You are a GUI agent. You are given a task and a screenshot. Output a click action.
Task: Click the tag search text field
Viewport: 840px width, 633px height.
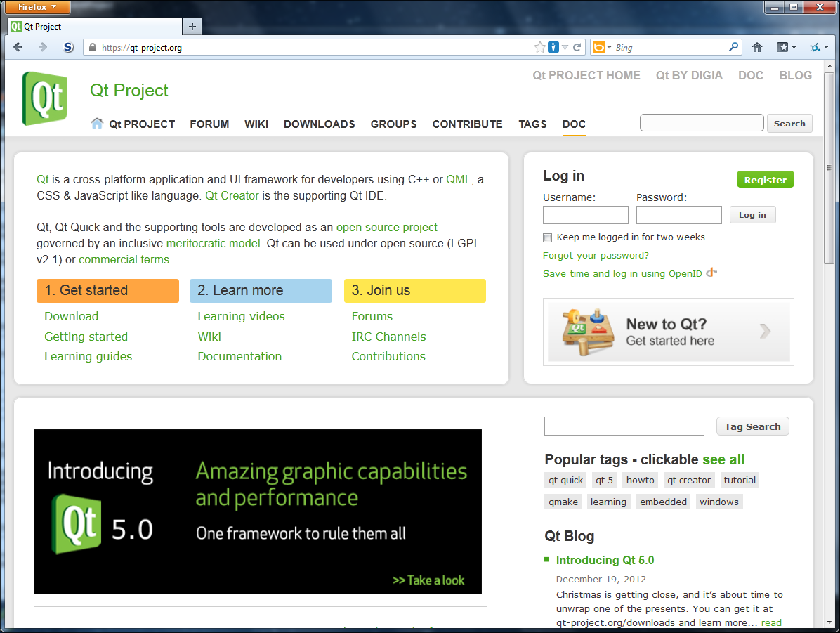(x=624, y=426)
